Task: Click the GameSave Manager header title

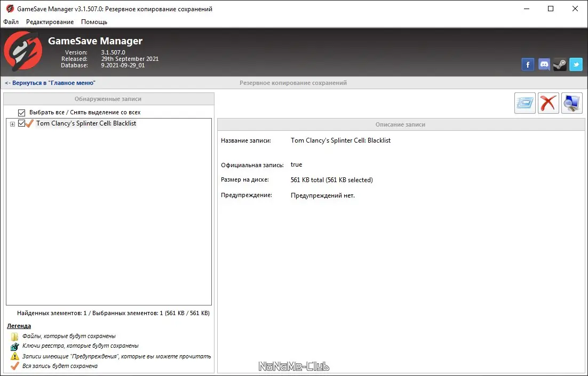Action: [x=96, y=41]
